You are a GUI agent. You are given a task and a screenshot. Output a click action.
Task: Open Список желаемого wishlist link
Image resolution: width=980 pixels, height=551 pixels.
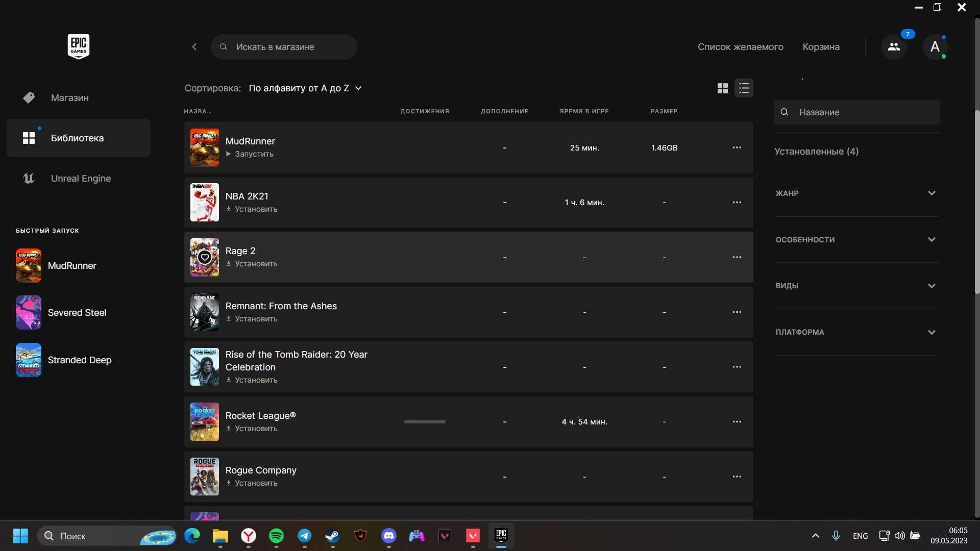click(x=740, y=47)
